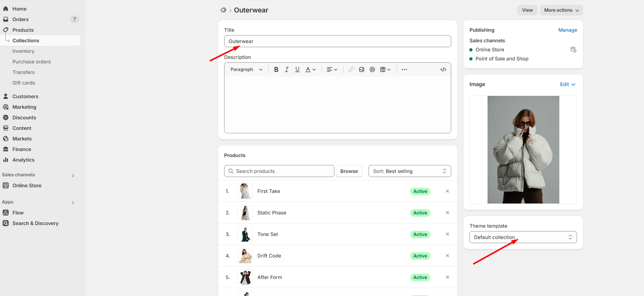Click the Search & Discovery app icon
Image resolution: width=644 pixels, height=296 pixels.
click(x=6, y=223)
